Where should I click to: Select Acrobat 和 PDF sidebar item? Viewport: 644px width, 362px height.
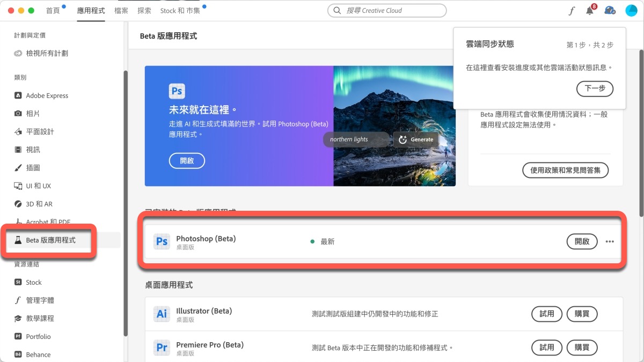(x=48, y=222)
